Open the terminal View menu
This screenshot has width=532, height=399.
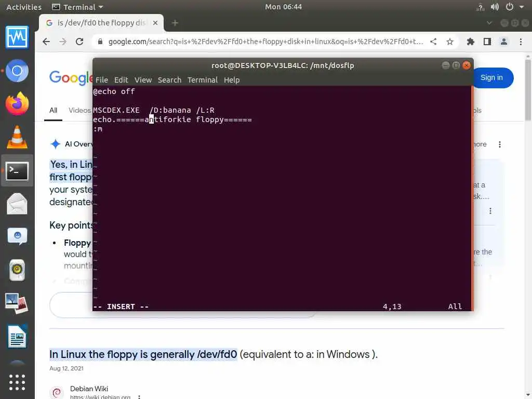tap(143, 80)
